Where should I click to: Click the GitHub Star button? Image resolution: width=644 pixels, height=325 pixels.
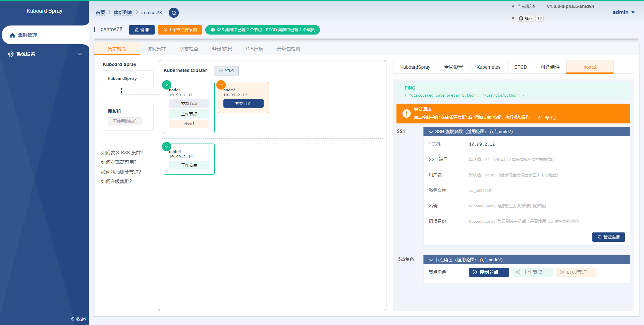pyautogui.click(x=525, y=18)
